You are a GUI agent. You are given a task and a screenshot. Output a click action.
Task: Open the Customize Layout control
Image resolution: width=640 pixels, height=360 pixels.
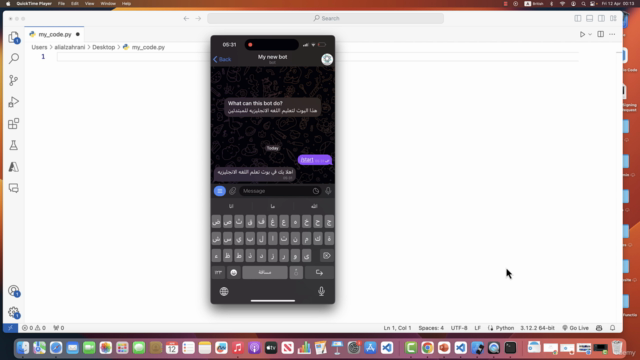click(613, 18)
